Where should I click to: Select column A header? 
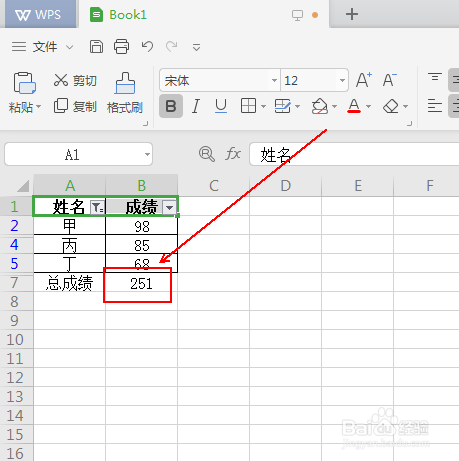pyautogui.click(x=70, y=186)
